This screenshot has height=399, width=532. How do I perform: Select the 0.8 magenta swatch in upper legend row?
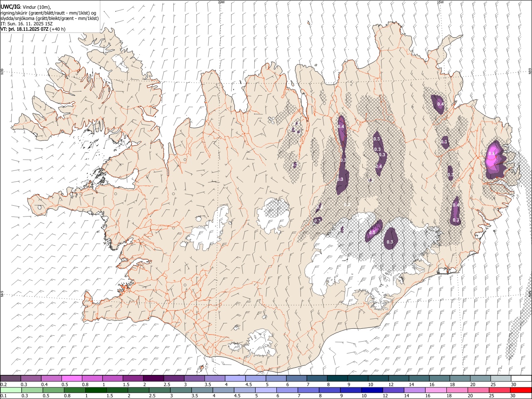point(92,379)
